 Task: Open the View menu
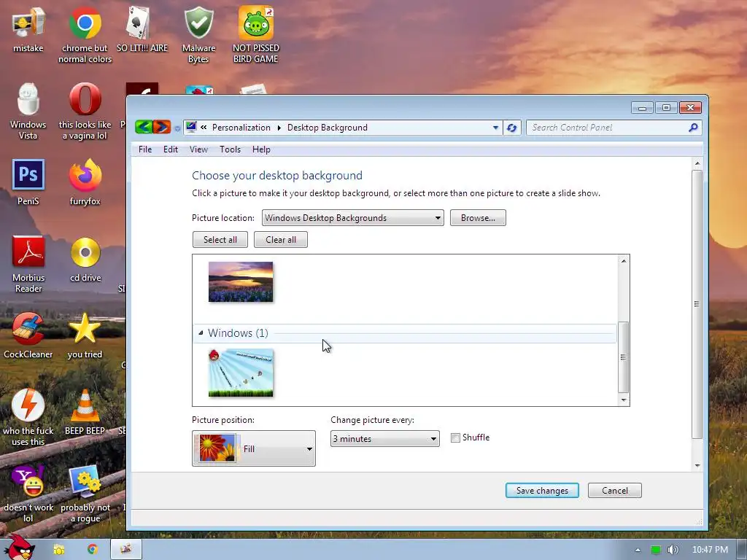(198, 149)
